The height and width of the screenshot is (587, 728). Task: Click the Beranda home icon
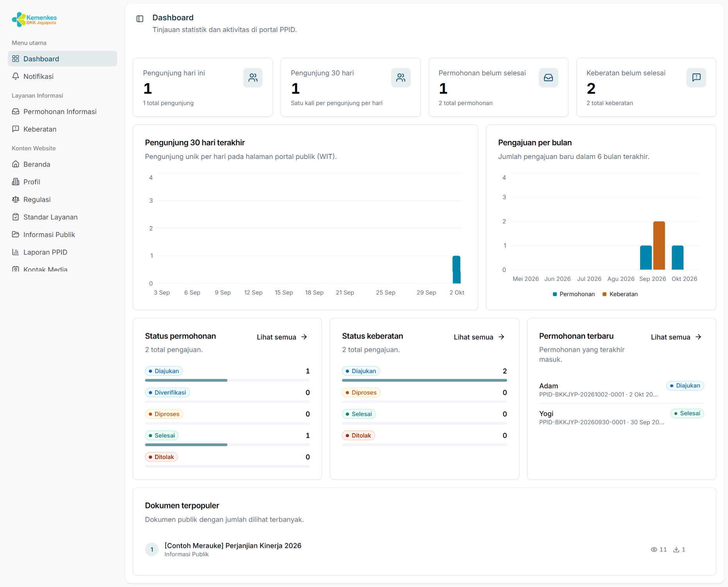16,164
